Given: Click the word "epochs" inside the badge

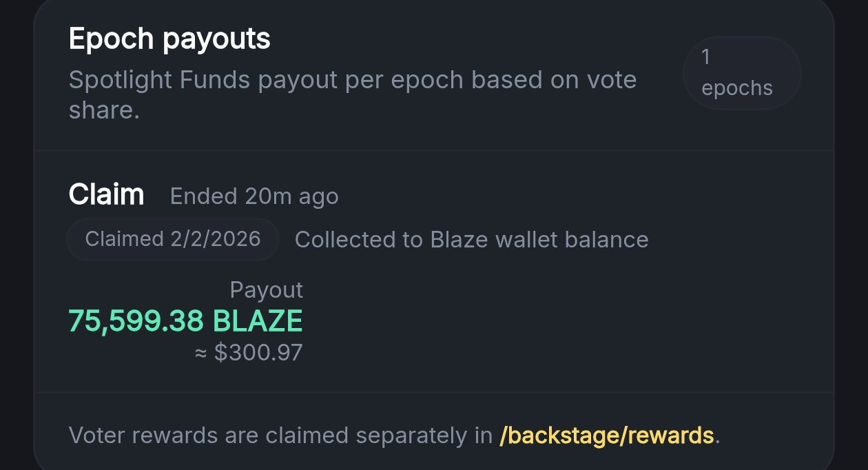Looking at the screenshot, I should click(x=737, y=88).
